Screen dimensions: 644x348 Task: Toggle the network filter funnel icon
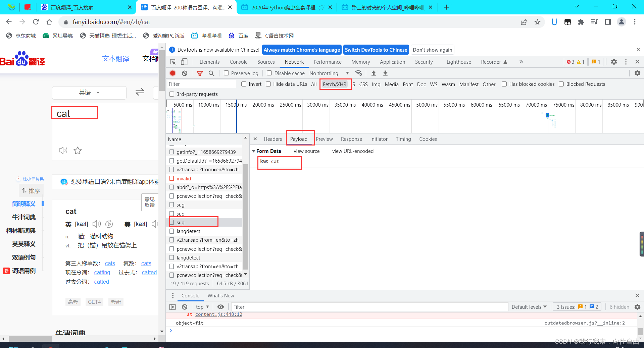coord(200,73)
